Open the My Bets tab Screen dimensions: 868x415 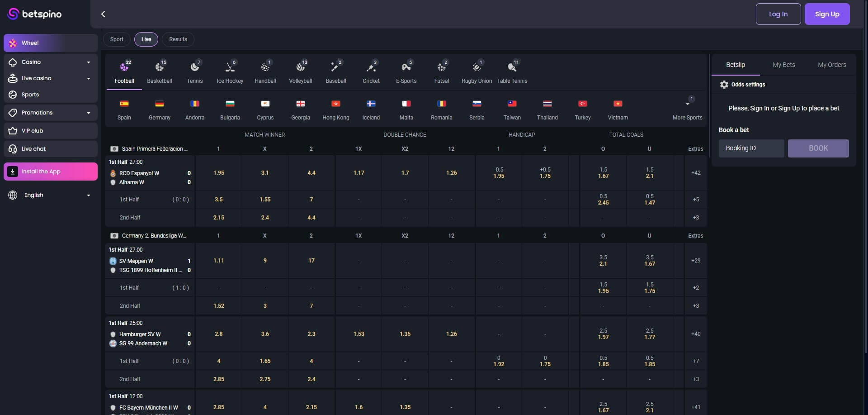(783, 64)
